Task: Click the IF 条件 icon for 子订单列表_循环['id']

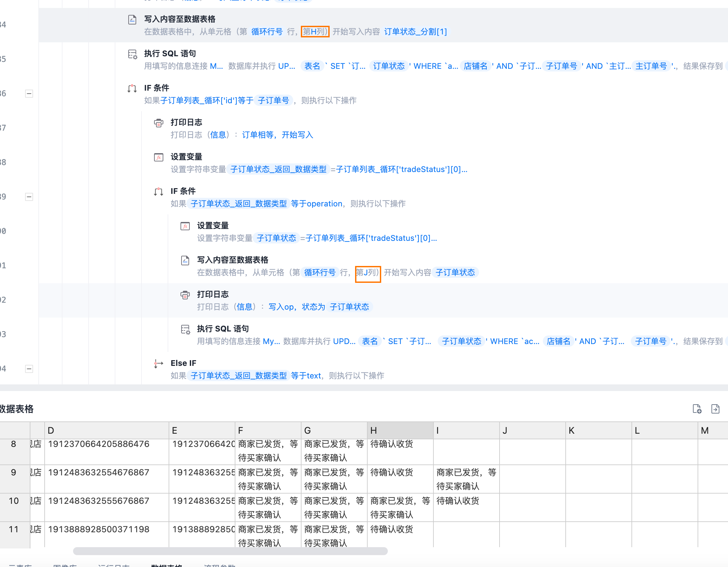Action: 132,88
